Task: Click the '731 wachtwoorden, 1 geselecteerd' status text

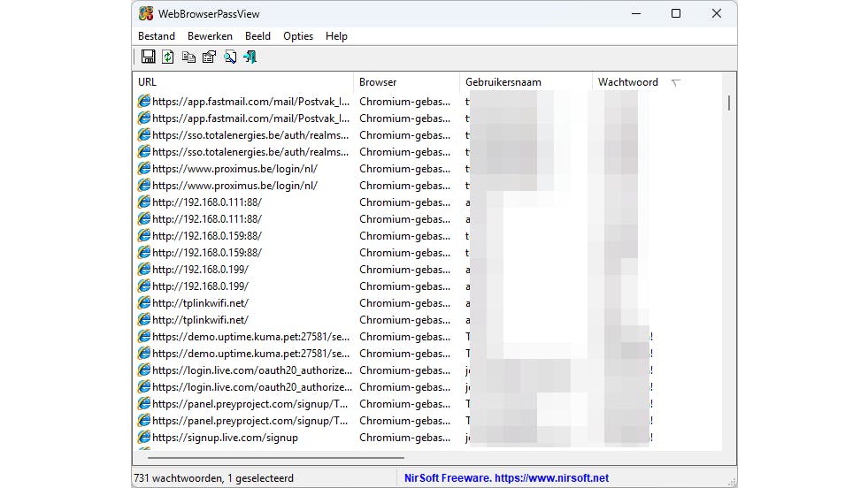Action: click(x=213, y=478)
